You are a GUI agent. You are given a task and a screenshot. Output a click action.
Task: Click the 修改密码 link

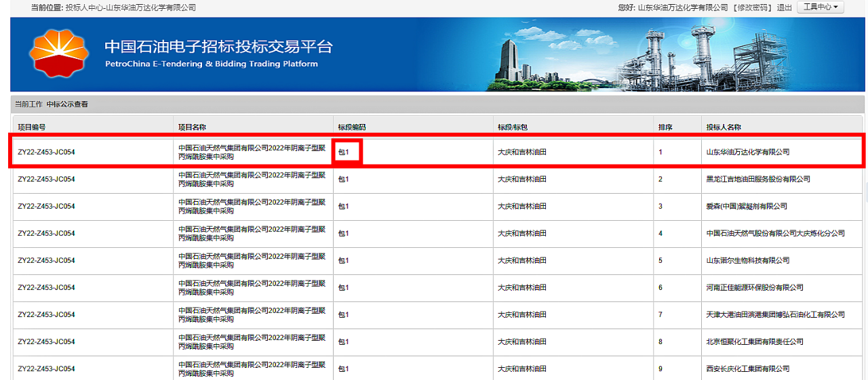click(753, 7)
